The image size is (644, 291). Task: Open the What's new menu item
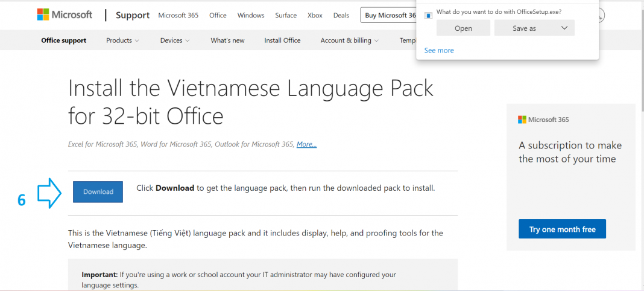227,40
